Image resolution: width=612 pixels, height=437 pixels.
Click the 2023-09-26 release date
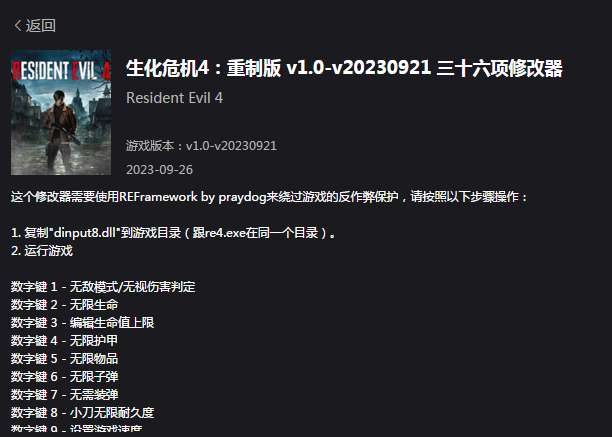click(159, 170)
